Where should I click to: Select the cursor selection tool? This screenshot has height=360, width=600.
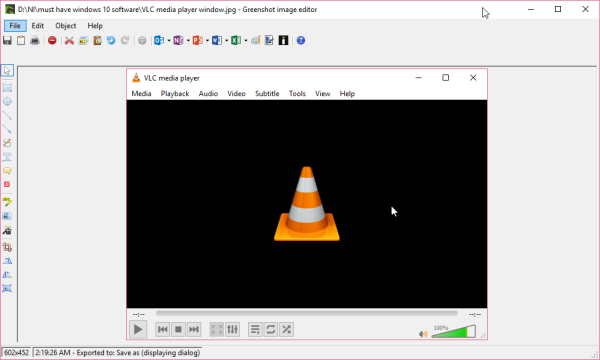(x=7, y=71)
